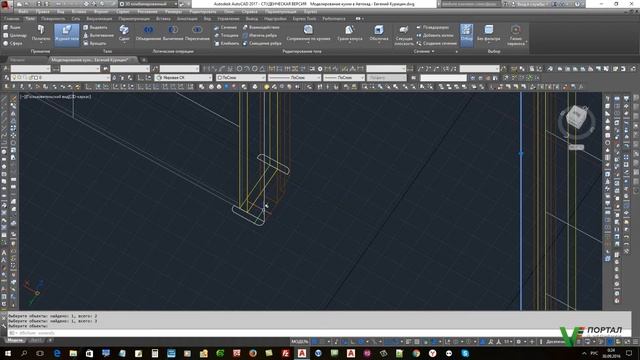640x360 pixels.
Task: Open the Мировая СК coordinate system dropdown
Action: [184, 78]
